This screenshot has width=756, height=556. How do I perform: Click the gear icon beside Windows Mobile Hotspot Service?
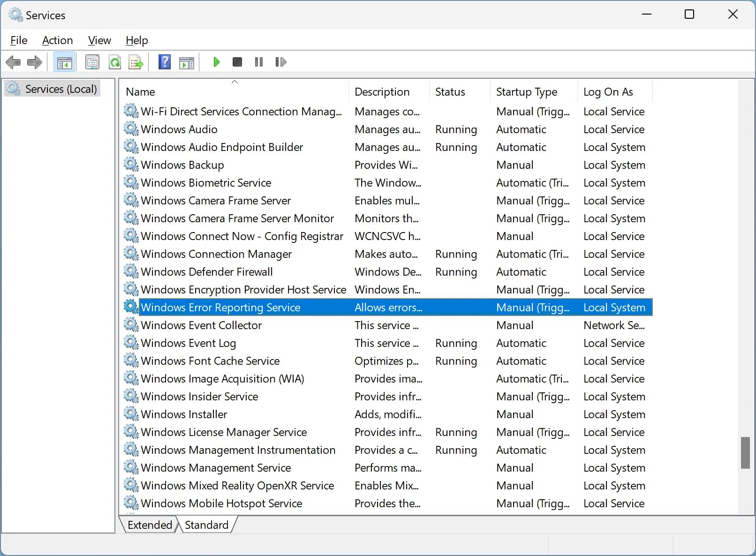(x=131, y=503)
